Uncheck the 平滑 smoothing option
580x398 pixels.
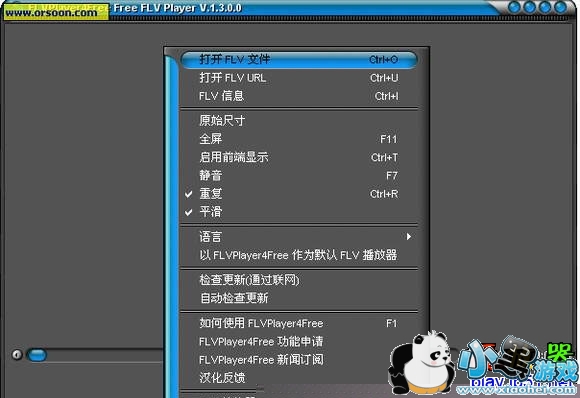tap(299, 212)
